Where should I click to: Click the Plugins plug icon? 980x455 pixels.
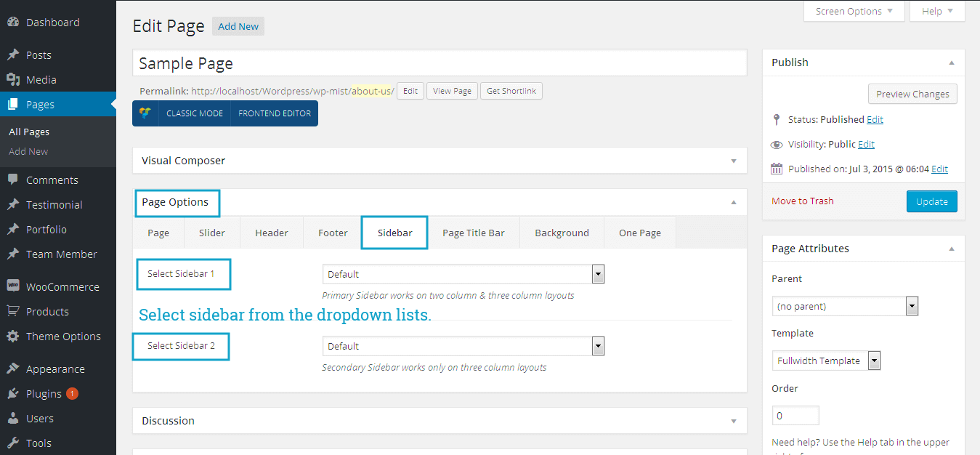point(13,394)
